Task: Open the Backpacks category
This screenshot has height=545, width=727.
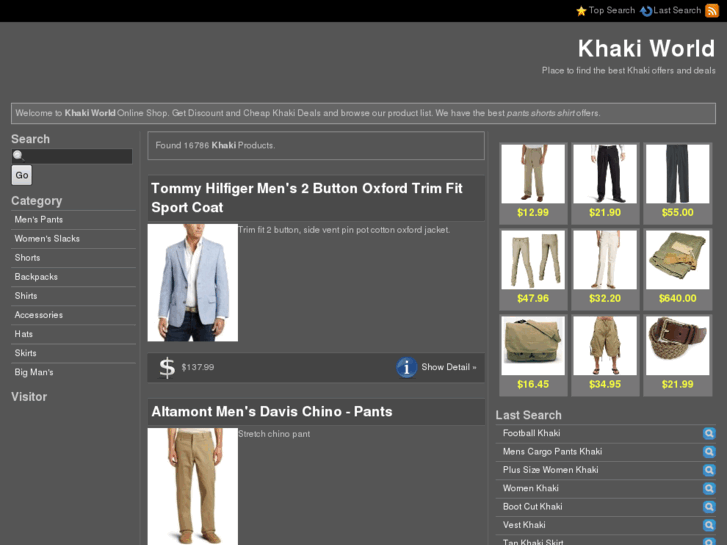Action: (x=36, y=276)
